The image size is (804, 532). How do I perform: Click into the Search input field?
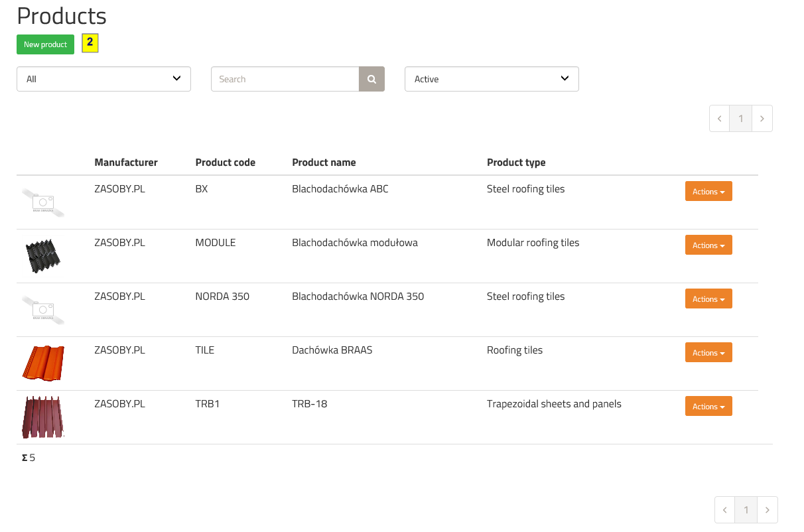point(285,79)
